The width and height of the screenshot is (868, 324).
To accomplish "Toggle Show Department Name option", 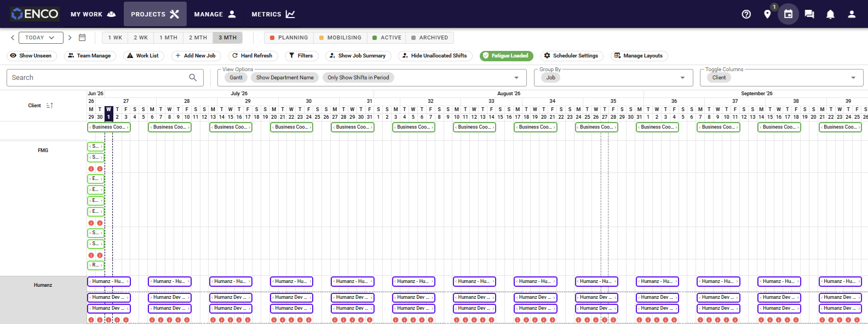I will [285, 78].
